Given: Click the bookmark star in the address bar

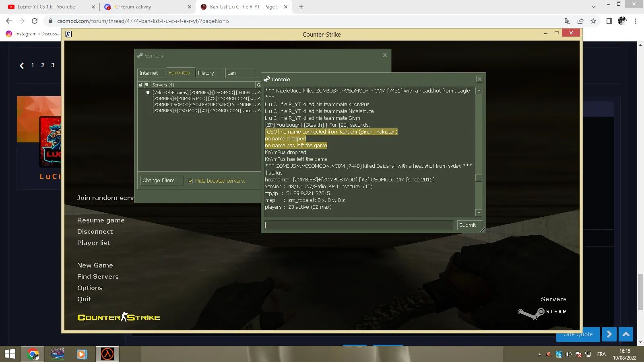Looking at the screenshot, I should point(593,21).
